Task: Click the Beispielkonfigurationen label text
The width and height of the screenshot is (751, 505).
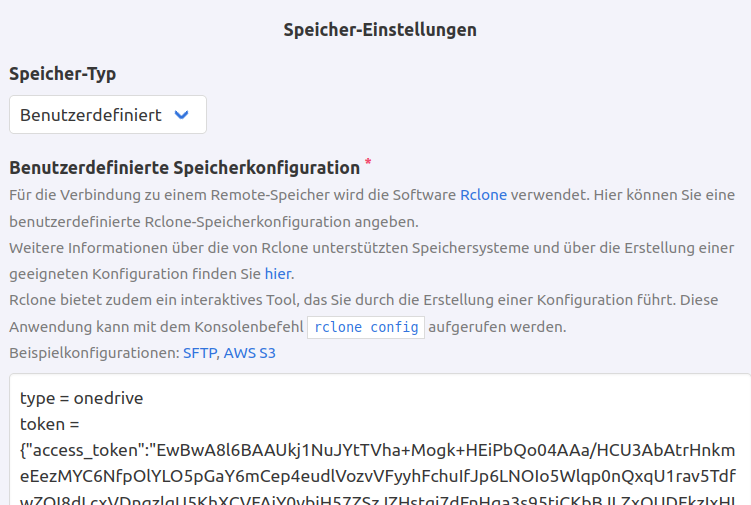Action: point(93,353)
